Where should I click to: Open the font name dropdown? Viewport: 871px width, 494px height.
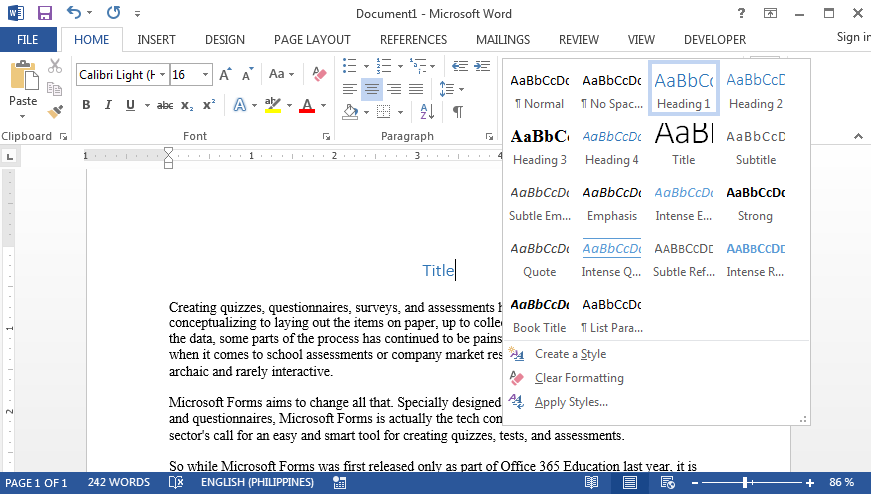(x=163, y=75)
